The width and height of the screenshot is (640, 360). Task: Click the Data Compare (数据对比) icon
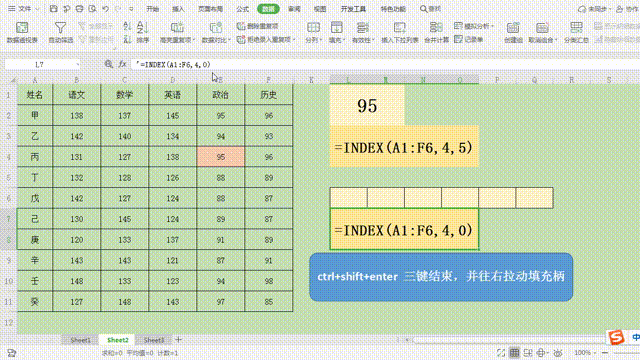(216, 27)
